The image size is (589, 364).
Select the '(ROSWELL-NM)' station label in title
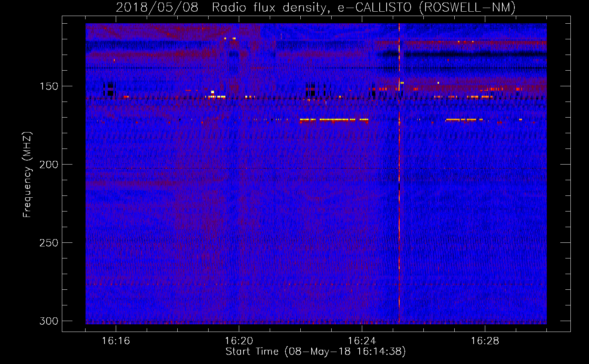click(467, 7)
